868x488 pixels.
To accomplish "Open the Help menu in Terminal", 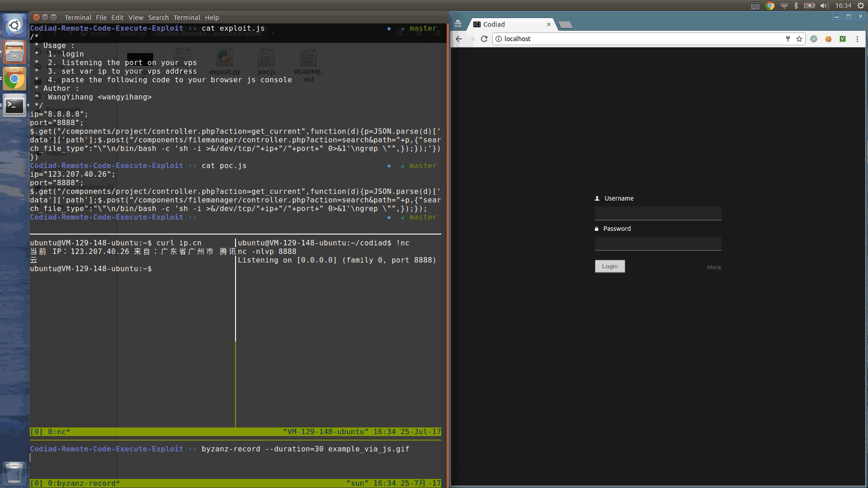I will 212,18.
